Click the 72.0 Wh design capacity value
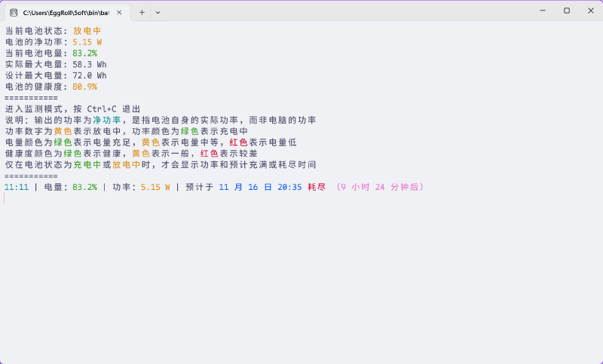 (x=89, y=76)
